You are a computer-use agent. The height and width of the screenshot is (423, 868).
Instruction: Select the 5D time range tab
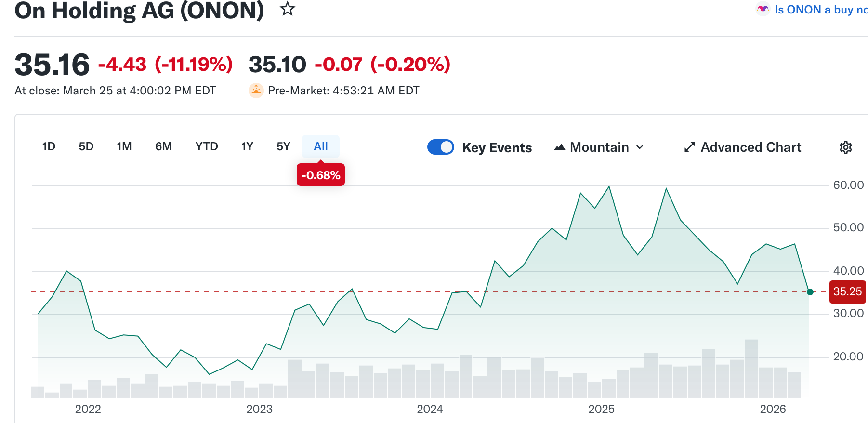tap(86, 146)
